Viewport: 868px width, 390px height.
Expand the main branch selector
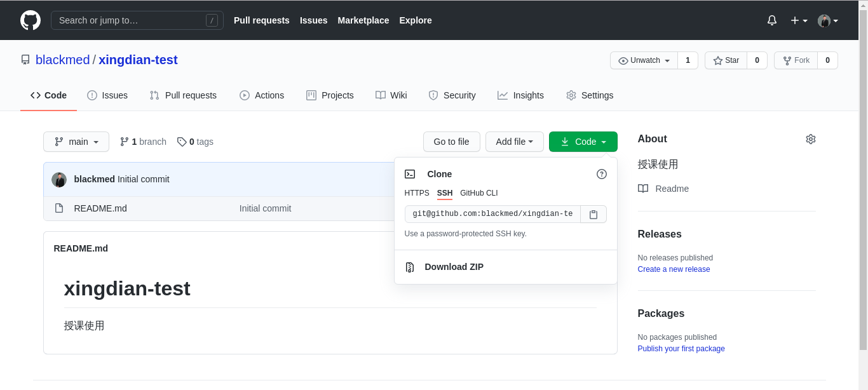point(76,142)
